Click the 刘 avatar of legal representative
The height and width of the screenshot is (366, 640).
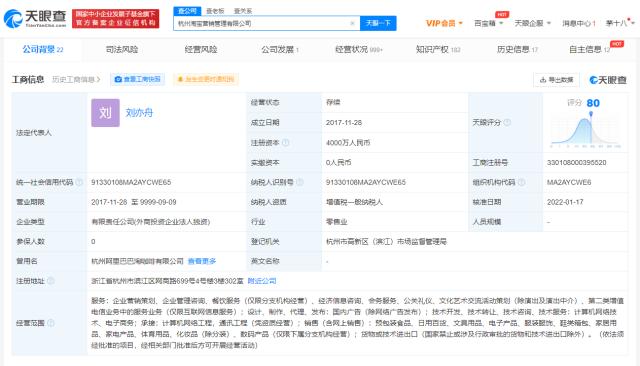point(105,113)
